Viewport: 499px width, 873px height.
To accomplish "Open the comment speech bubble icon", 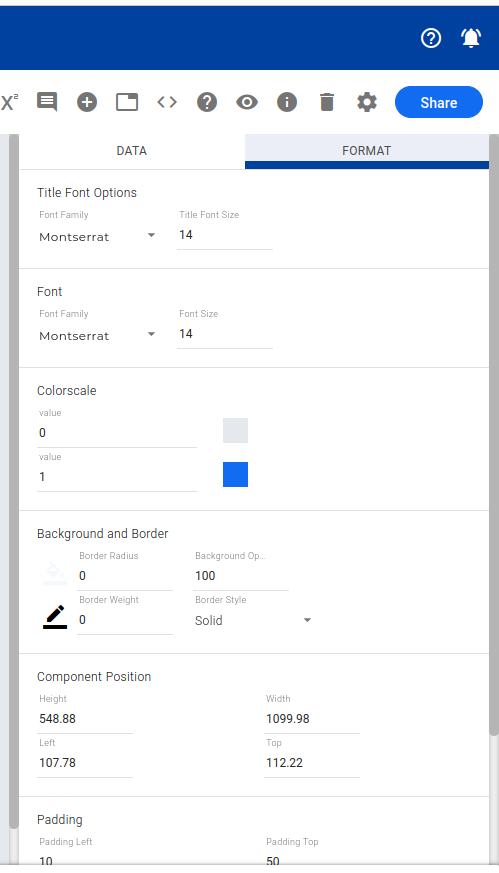I will click(47, 102).
